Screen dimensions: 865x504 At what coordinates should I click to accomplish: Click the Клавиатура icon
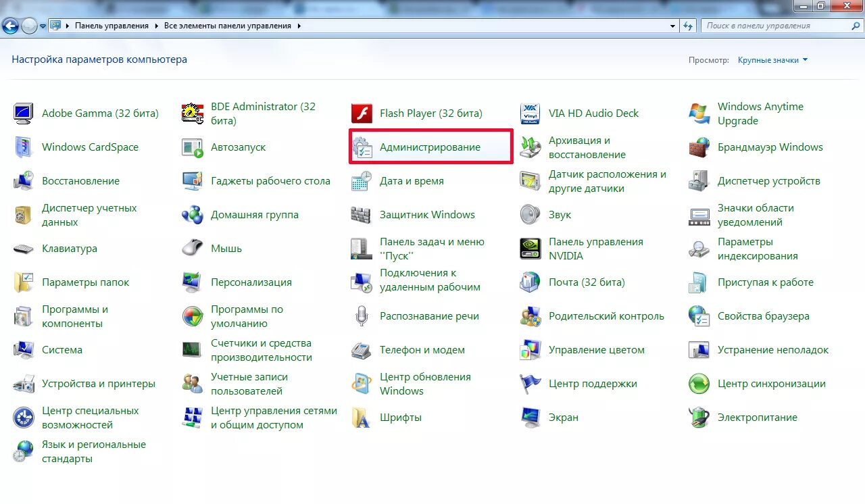pos(24,249)
